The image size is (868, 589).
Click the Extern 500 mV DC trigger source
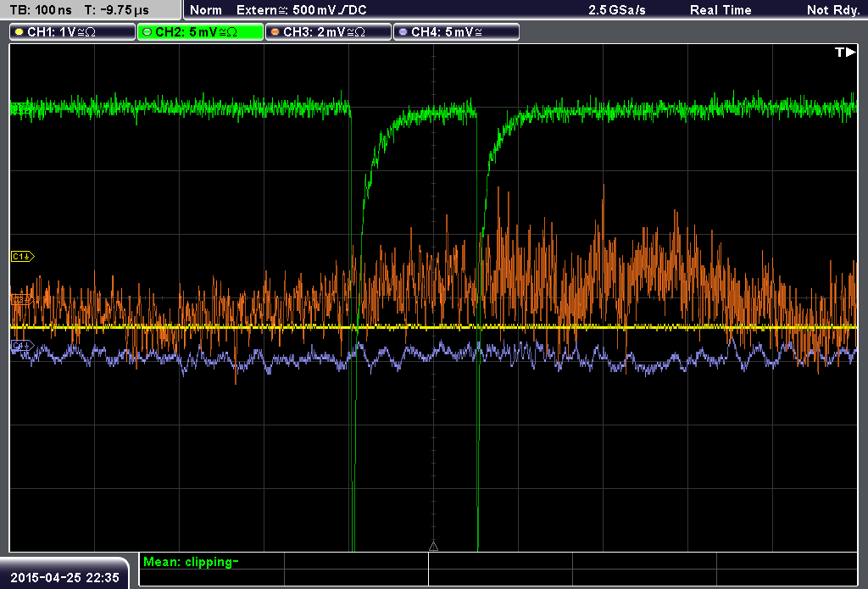tap(302, 10)
